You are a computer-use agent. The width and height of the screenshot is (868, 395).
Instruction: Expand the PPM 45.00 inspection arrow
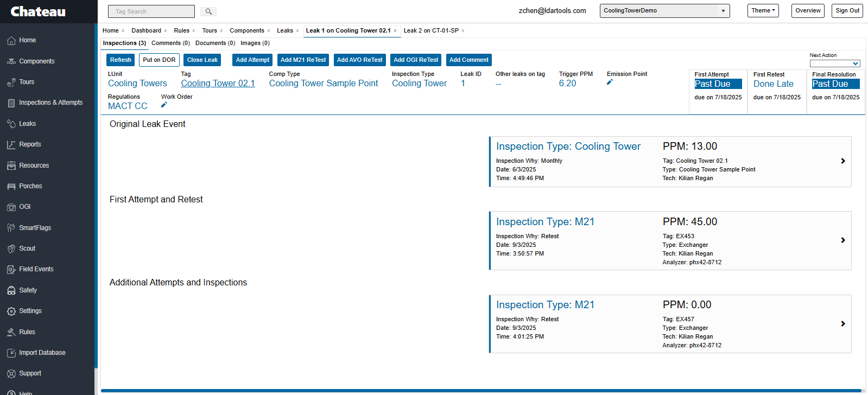[842, 240]
